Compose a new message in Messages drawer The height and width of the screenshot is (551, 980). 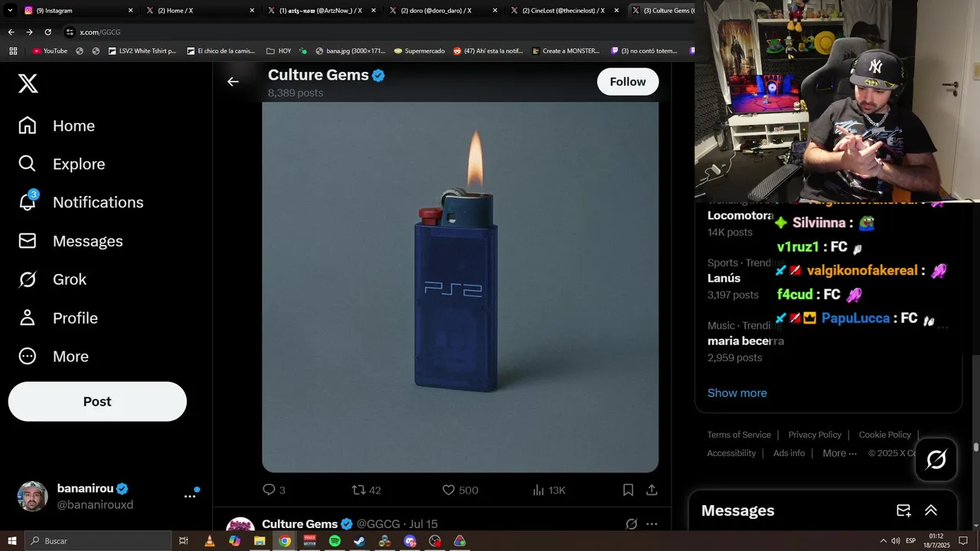[x=903, y=510]
